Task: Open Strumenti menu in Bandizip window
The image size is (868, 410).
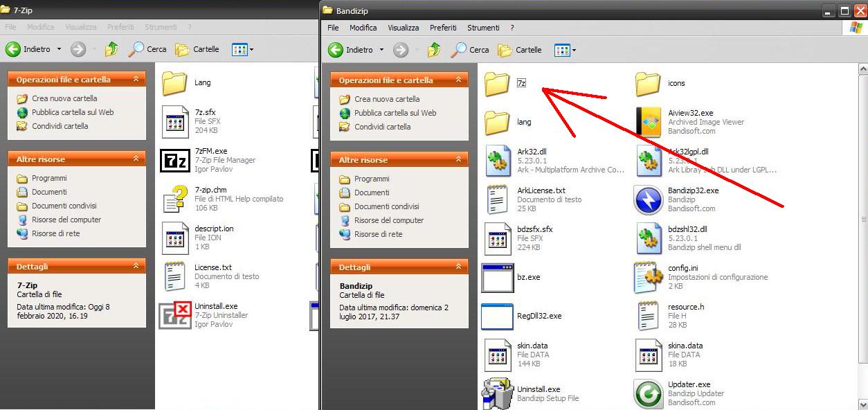Action: click(x=483, y=28)
